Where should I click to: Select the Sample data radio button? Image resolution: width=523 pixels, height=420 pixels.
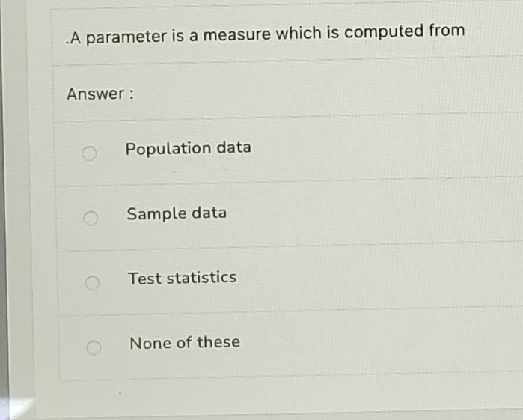click(x=91, y=219)
